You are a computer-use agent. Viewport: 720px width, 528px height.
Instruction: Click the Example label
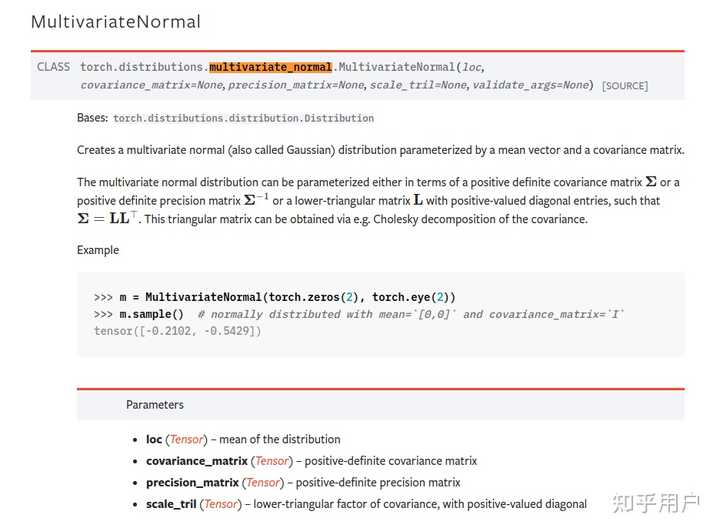click(x=98, y=250)
